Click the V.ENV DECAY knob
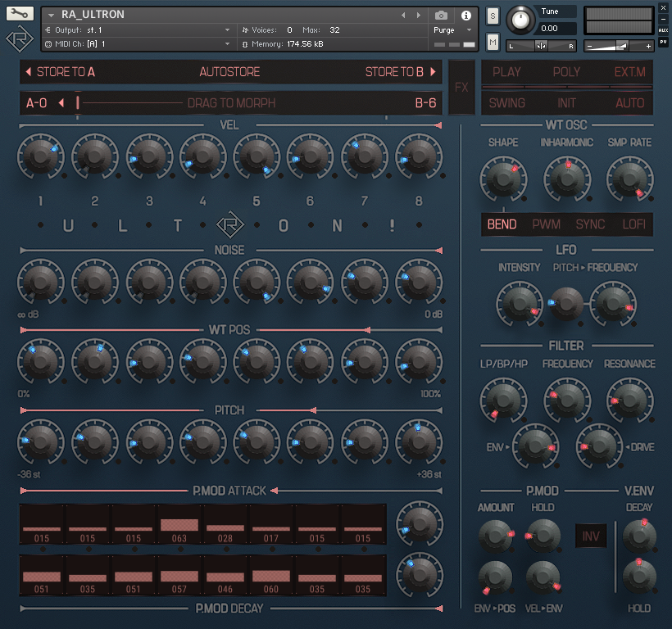This screenshot has height=629, width=672. [x=639, y=536]
